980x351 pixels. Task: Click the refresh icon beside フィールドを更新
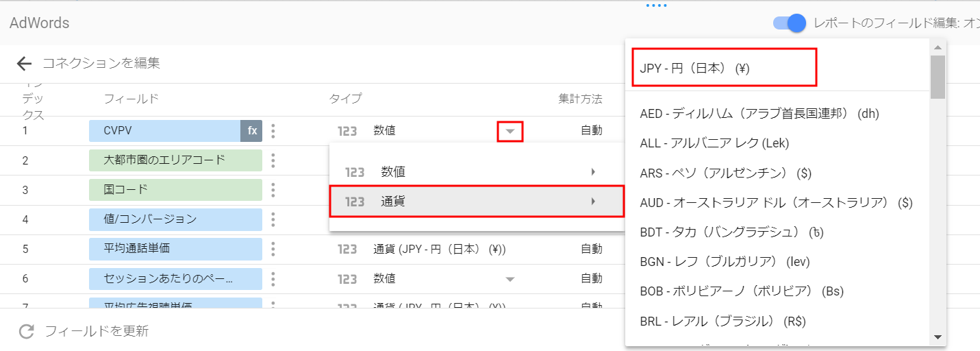point(26,332)
